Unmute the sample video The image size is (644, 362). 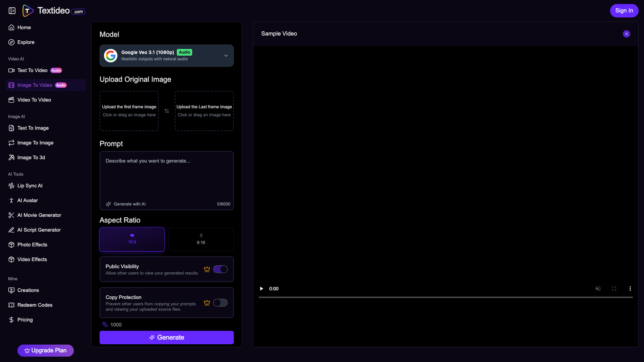pyautogui.click(x=598, y=288)
